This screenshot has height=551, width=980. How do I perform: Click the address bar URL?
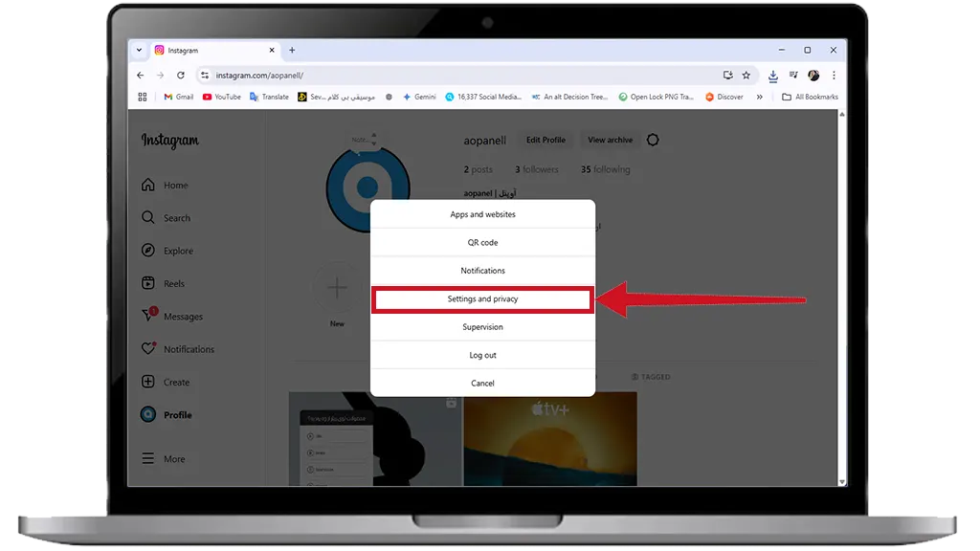coord(259,76)
